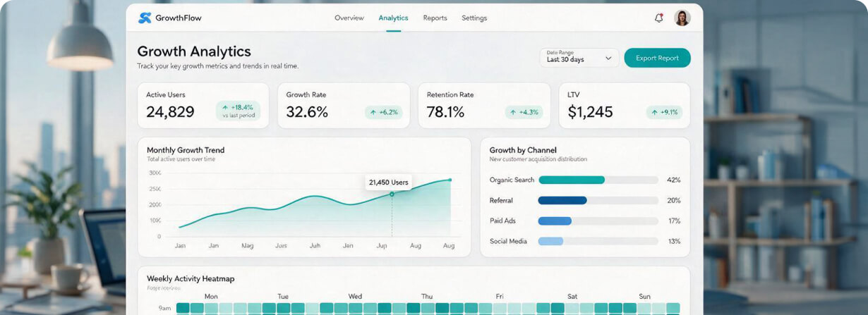The height and width of the screenshot is (315, 868).
Task: Click the 78.1% Retention Rate value
Action: [445, 112]
